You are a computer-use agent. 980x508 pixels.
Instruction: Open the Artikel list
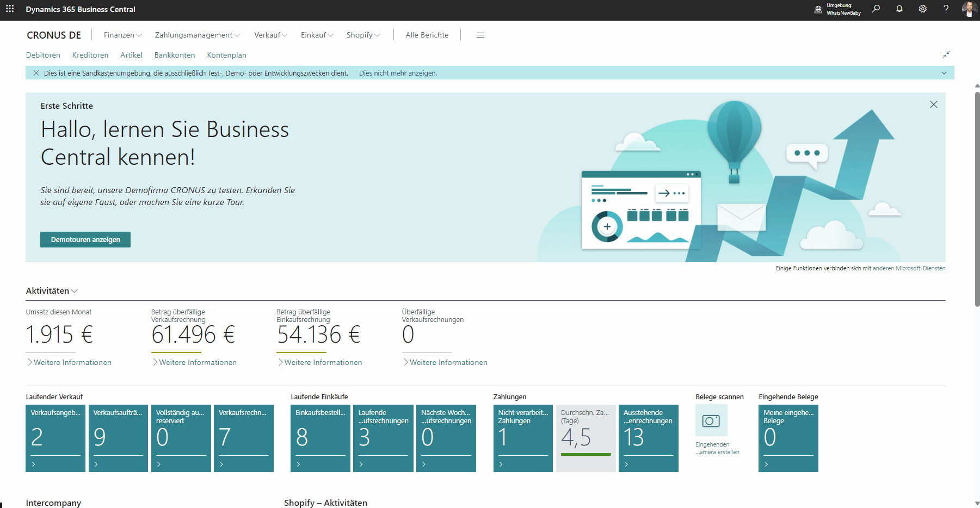pyautogui.click(x=131, y=55)
